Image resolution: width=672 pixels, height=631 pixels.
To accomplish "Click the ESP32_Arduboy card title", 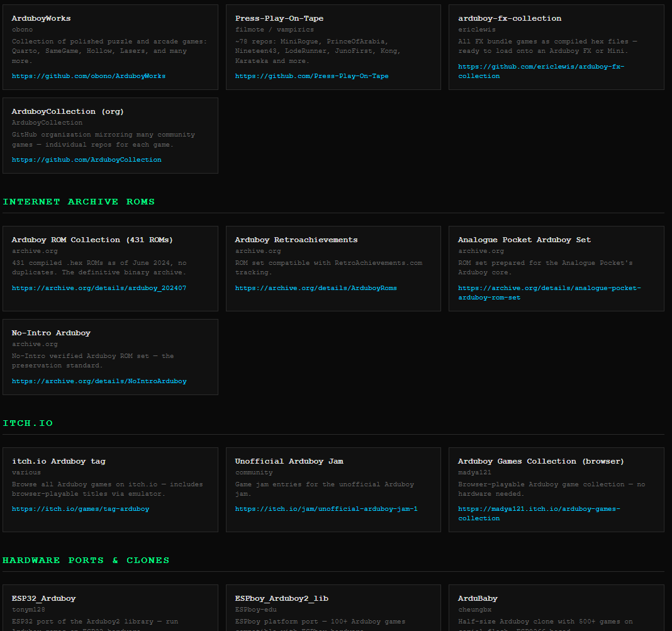I will [x=43, y=598].
